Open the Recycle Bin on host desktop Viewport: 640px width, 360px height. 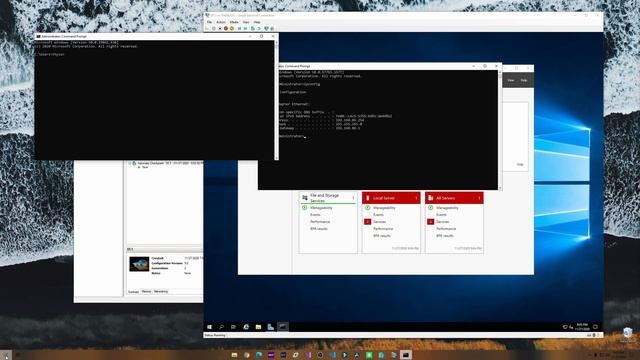(x=628, y=334)
